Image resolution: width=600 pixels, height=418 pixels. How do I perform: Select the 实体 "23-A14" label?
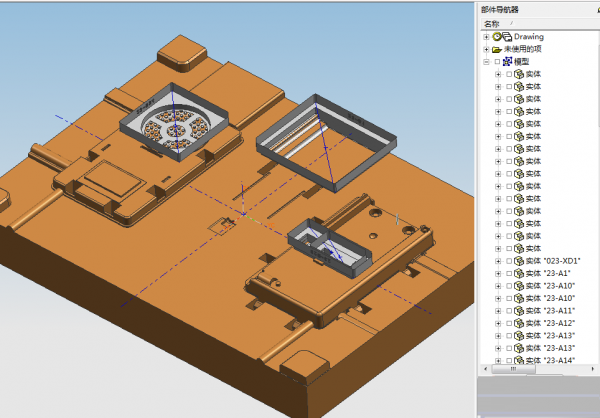tap(550, 360)
